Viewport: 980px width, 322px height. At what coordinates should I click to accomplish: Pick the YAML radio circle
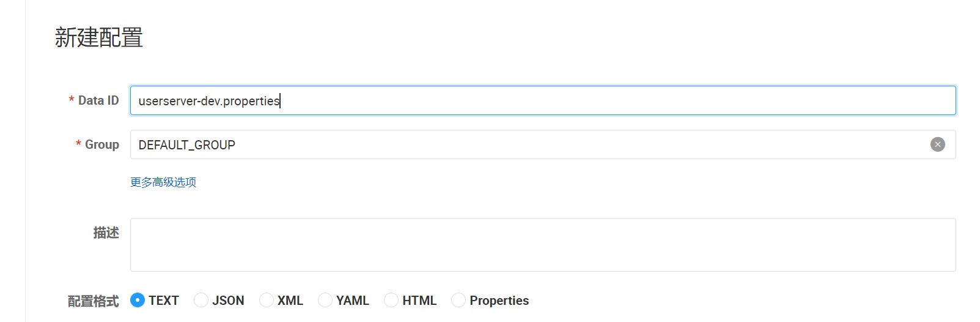325,300
